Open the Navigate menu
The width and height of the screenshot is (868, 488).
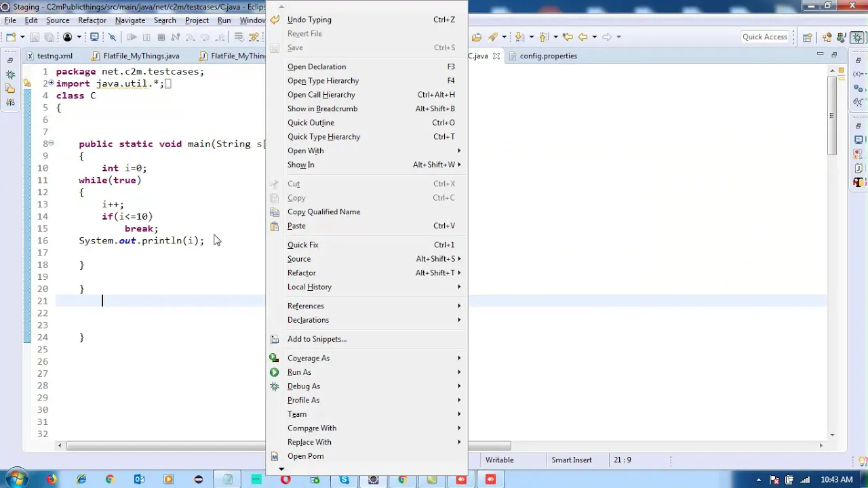(130, 20)
